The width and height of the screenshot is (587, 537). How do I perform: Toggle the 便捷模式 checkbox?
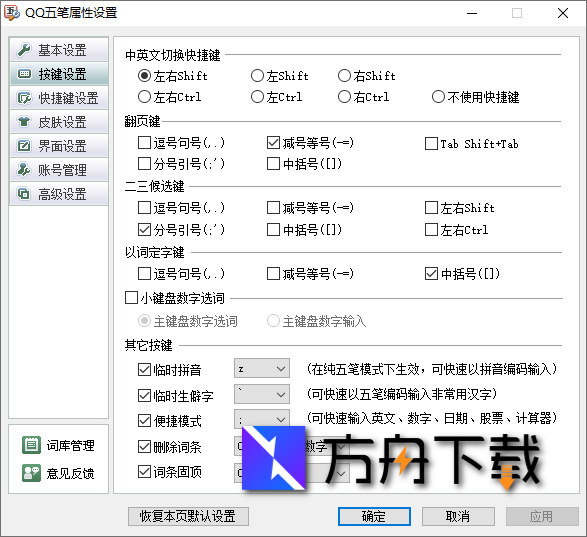(144, 421)
